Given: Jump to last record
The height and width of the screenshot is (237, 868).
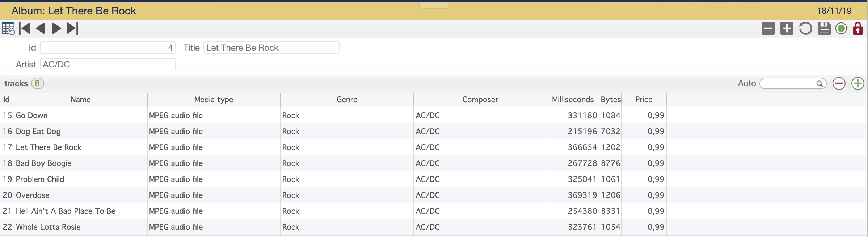Looking at the screenshot, I should (x=72, y=28).
